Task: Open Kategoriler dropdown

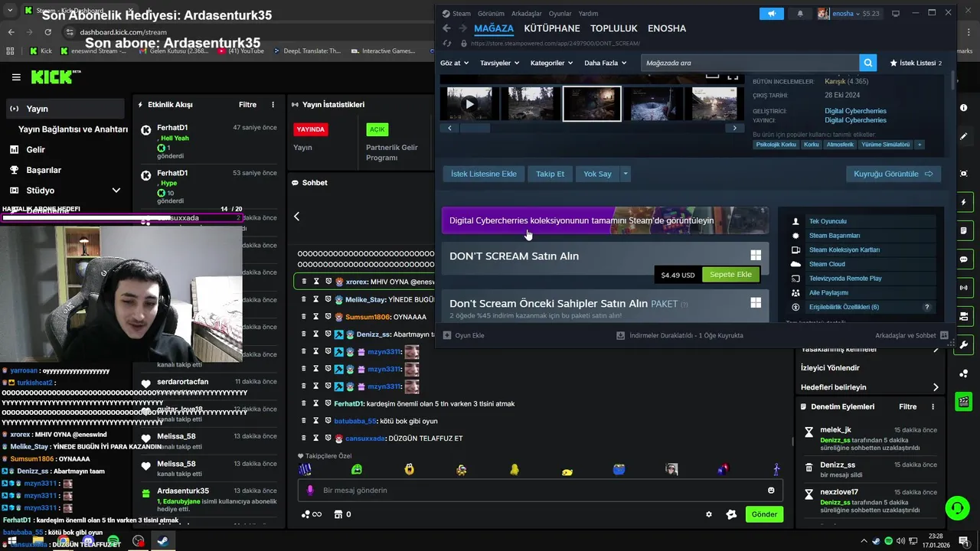Action: [x=551, y=63]
